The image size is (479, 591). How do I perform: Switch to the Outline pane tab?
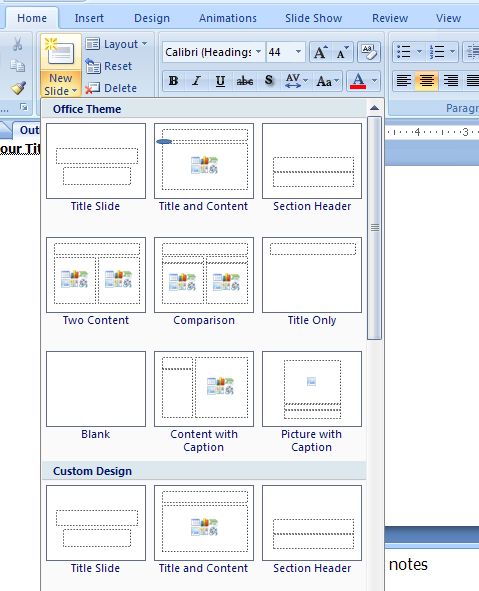click(x=28, y=130)
